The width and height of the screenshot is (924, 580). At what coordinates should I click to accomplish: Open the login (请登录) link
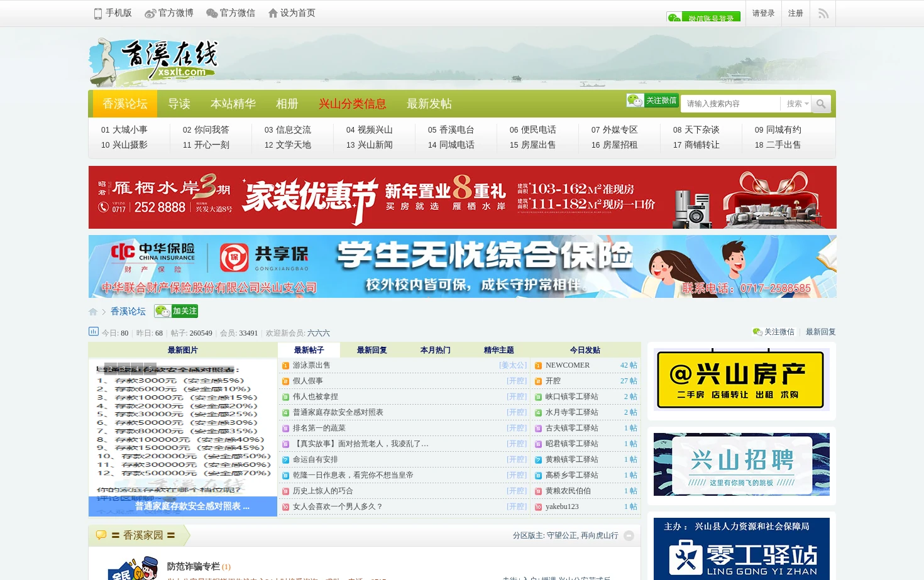click(763, 13)
